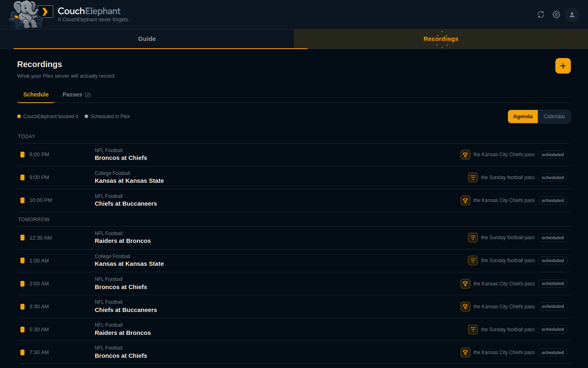Click scheduled badge on the 3:30 AM row

(x=553, y=306)
